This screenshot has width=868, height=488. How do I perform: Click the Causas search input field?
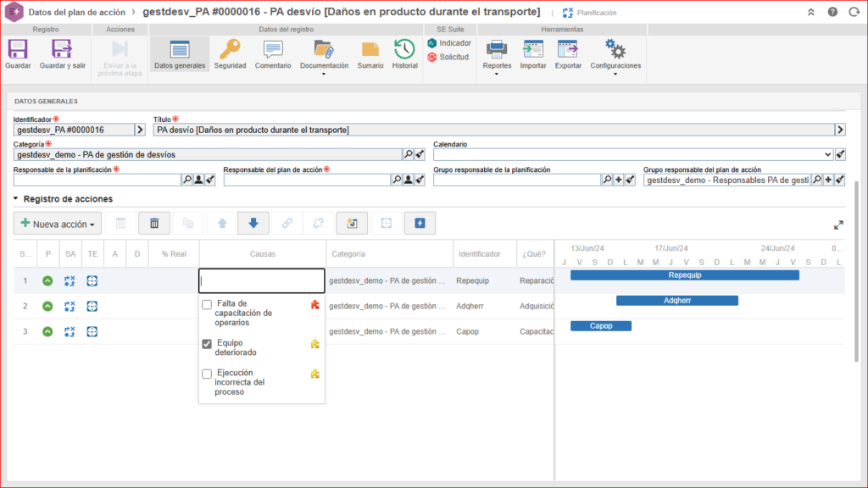[x=261, y=280]
